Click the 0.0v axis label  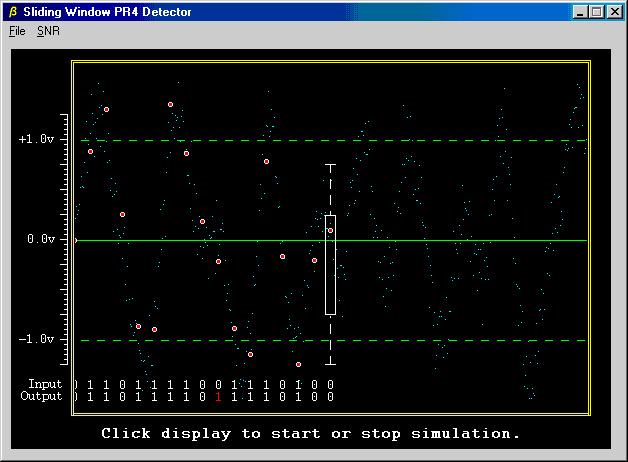(x=41, y=239)
